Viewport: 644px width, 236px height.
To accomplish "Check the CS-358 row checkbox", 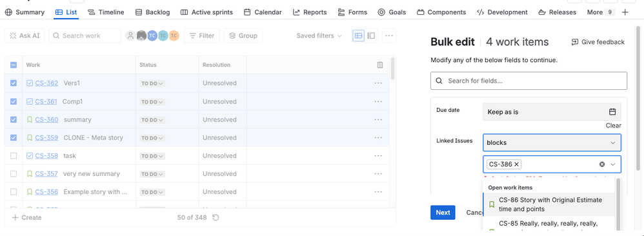I will 14,156.
